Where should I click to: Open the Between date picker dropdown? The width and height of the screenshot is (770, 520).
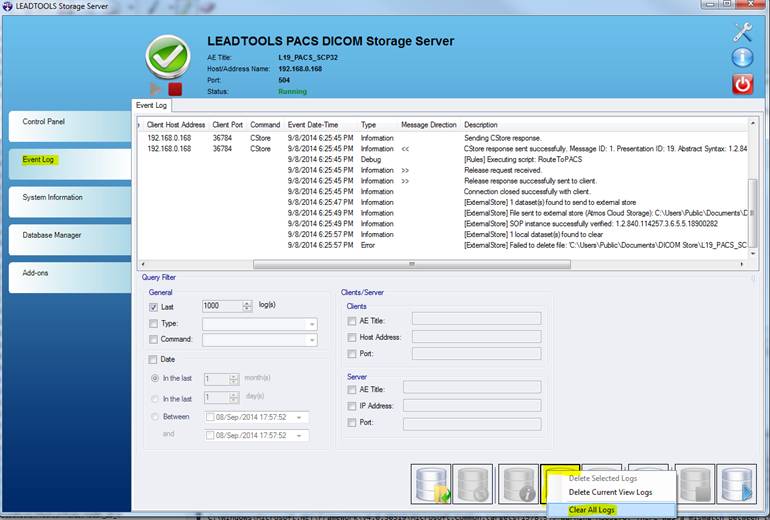pyautogui.click(x=302, y=417)
